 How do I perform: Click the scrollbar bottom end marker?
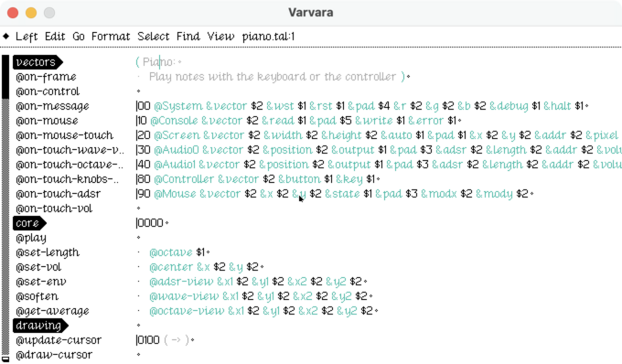pyautogui.click(x=5, y=359)
